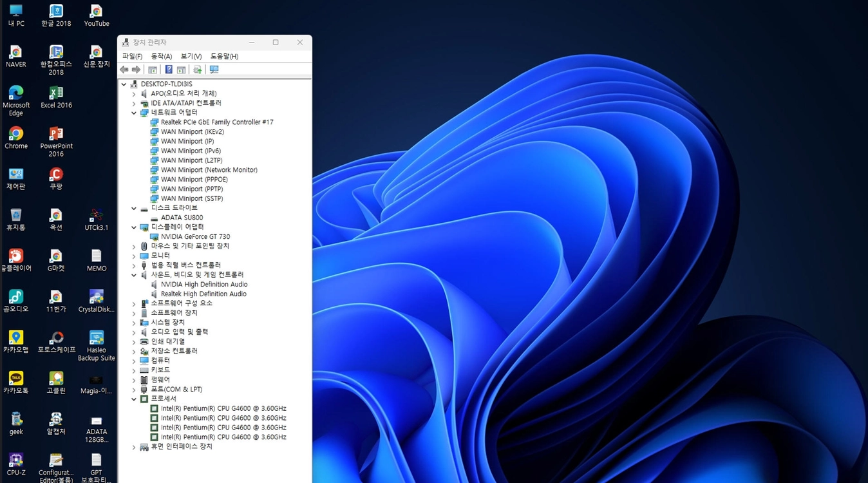Screen dimensions: 868x483
Task: Toggle the show/hide action pane toolbar icon
Action: coord(181,70)
